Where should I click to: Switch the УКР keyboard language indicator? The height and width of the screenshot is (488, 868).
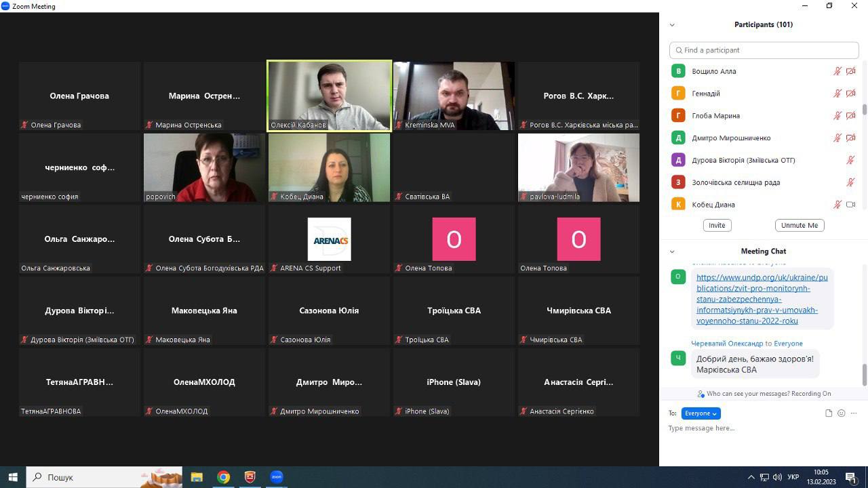click(793, 477)
